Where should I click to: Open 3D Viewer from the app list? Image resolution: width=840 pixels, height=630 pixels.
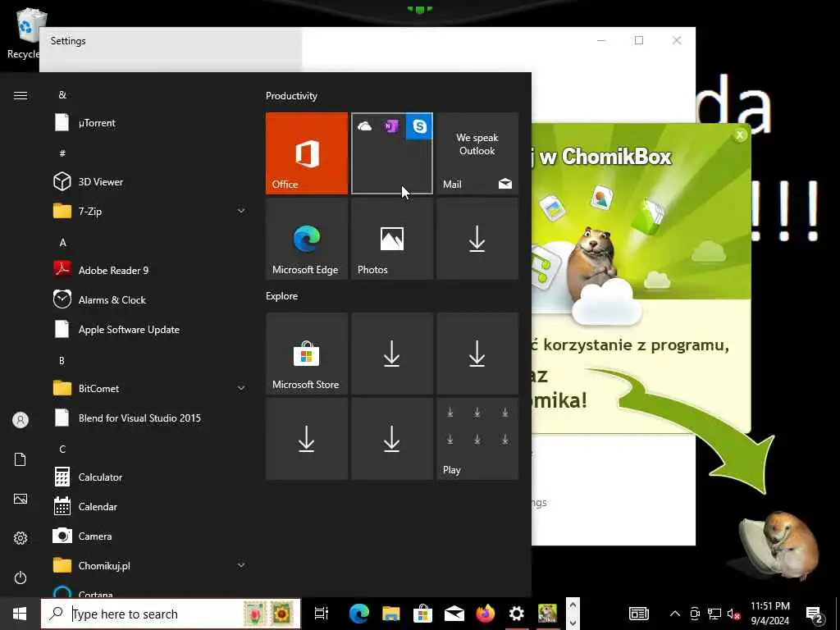coord(150,181)
